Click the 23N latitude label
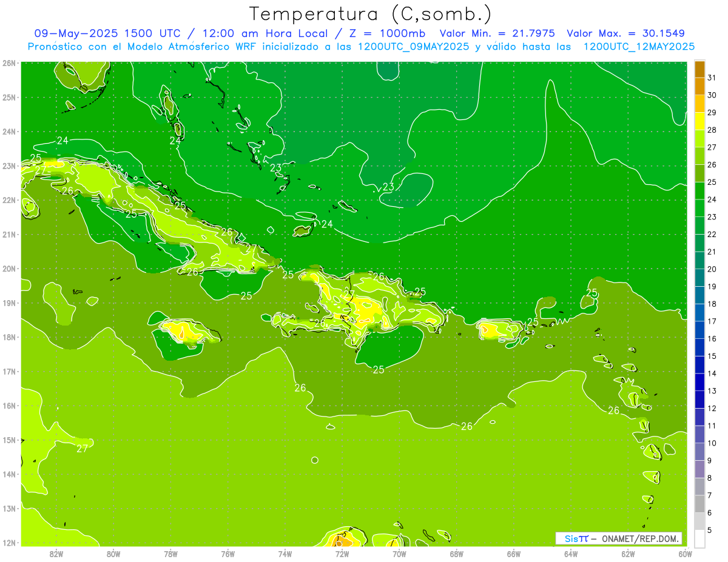Viewport: 728px width, 562px height. click(x=9, y=166)
